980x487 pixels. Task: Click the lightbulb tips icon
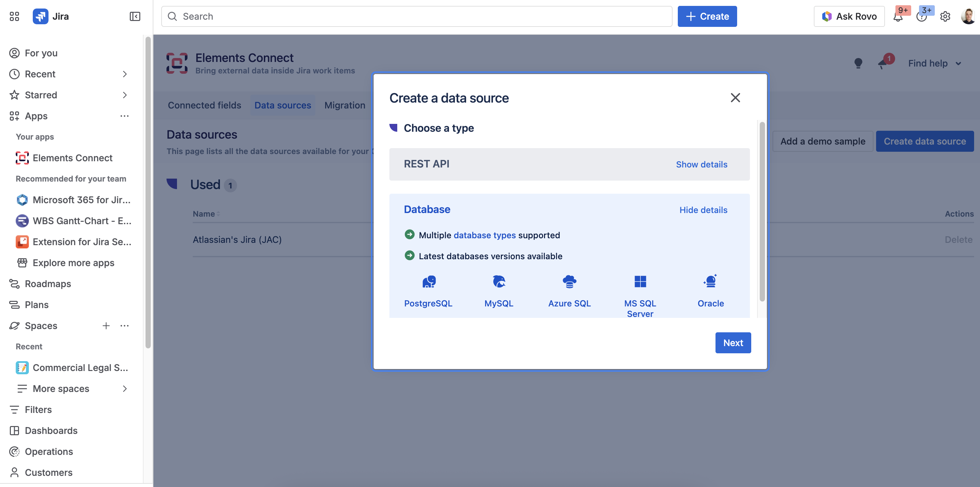pyautogui.click(x=858, y=63)
